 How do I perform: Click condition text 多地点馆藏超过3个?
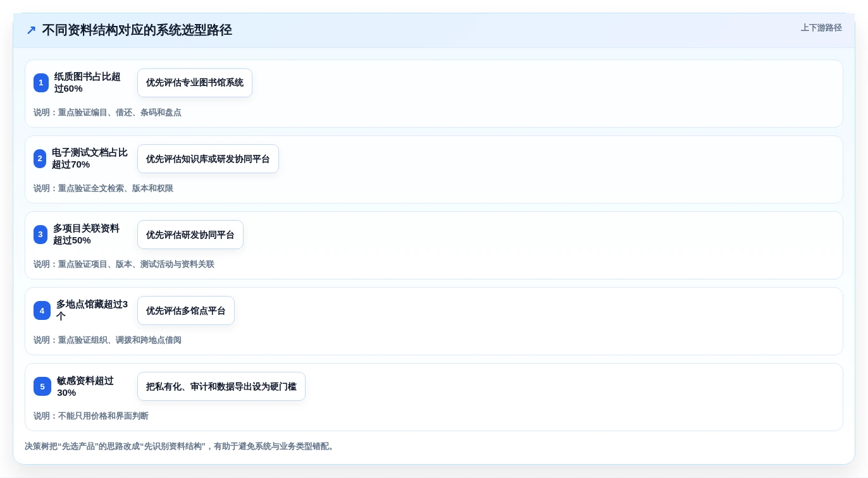pos(92,310)
